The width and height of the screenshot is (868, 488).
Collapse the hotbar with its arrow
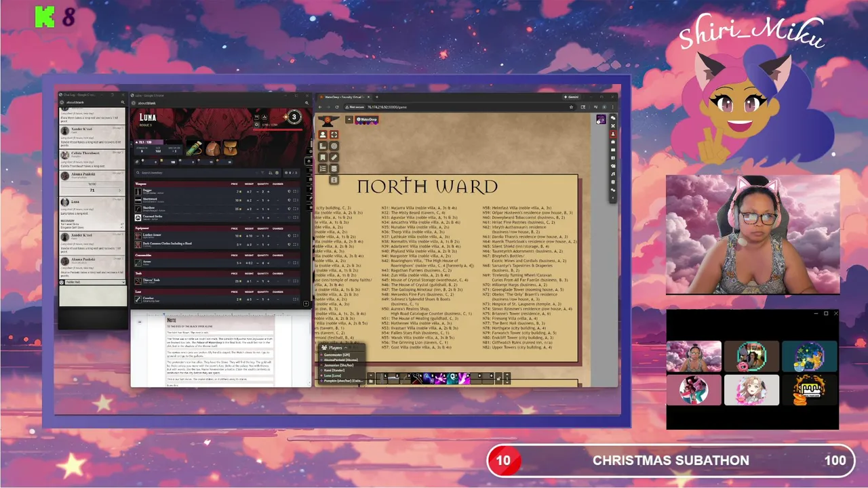tap(371, 375)
